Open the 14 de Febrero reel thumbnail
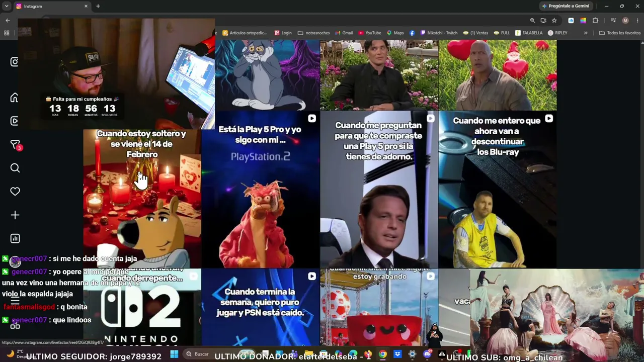The width and height of the screenshot is (644, 362). tap(142, 199)
